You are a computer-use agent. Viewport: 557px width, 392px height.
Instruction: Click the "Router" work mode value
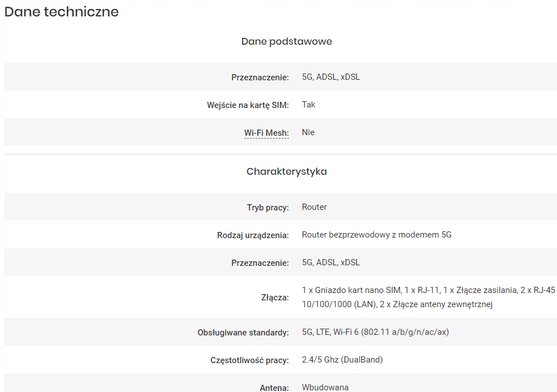coord(314,207)
